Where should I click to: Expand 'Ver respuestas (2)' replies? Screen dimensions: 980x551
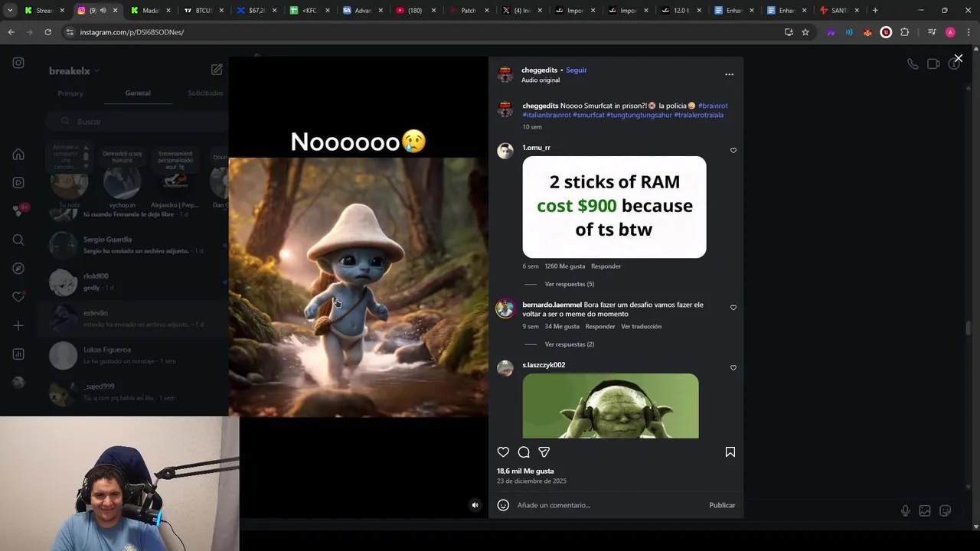[x=569, y=344]
